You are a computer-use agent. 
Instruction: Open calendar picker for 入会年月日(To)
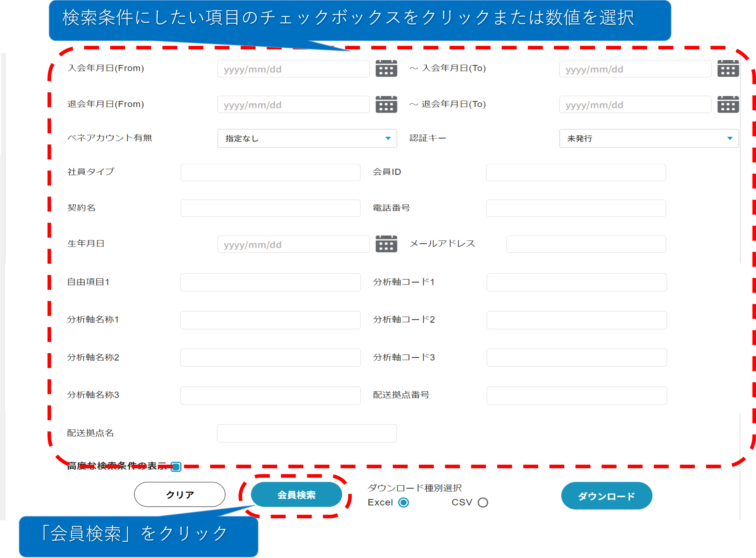coord(728,69)
